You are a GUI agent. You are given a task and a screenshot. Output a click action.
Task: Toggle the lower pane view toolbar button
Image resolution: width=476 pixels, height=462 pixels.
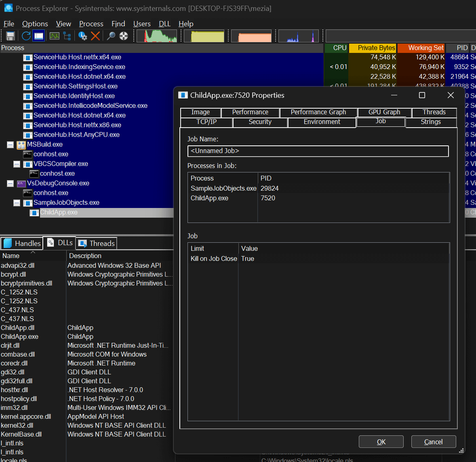pyautogui.click(x=39, y=36)
